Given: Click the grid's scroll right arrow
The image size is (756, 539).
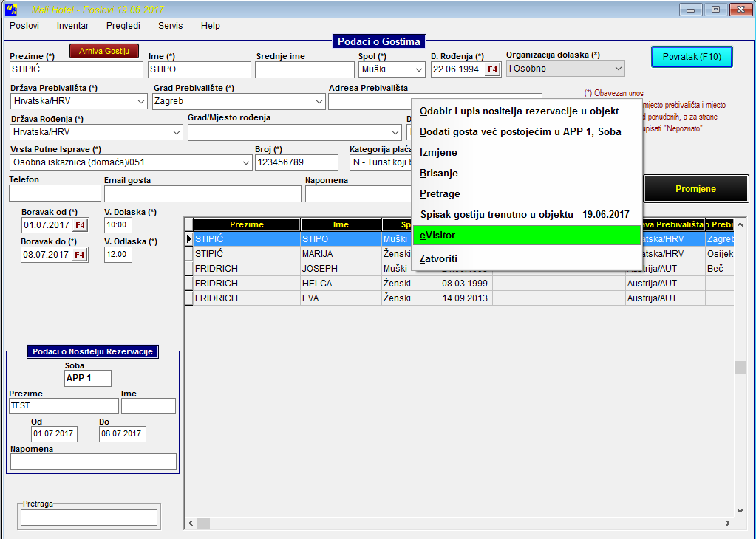Looking at the screenshot, I should pos(728,523).
